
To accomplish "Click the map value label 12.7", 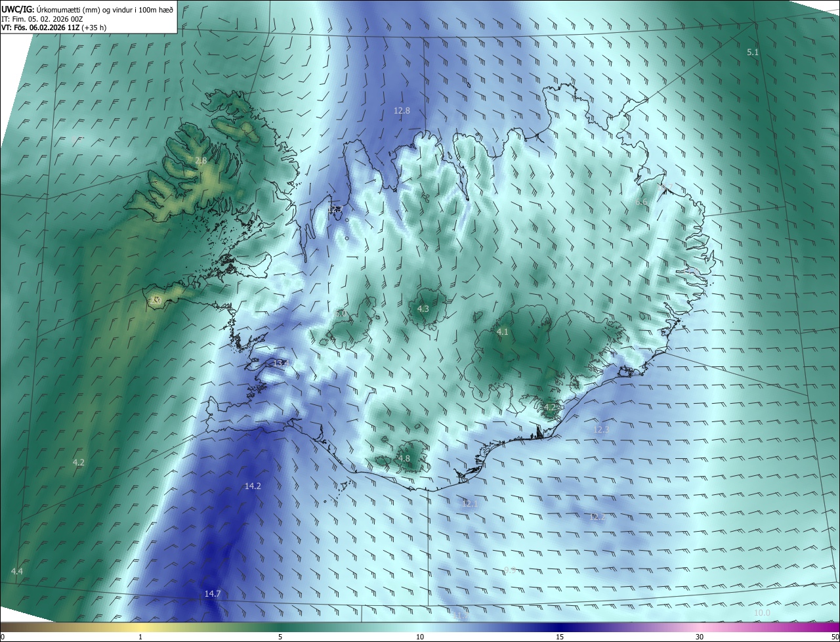I will coord(335,209).
